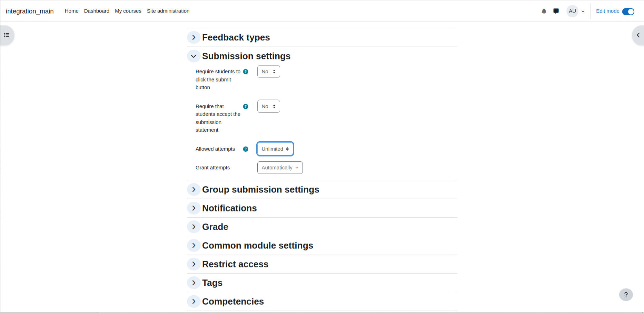Open the floating question mark help button
The image size is (644, 313).
[626, 295]
